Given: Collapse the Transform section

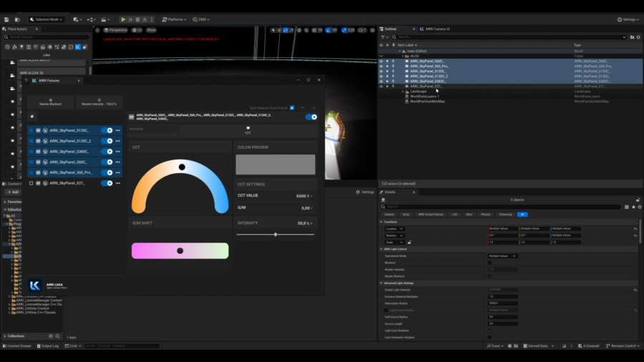Looking at the screenshot, I should [381, 222].
